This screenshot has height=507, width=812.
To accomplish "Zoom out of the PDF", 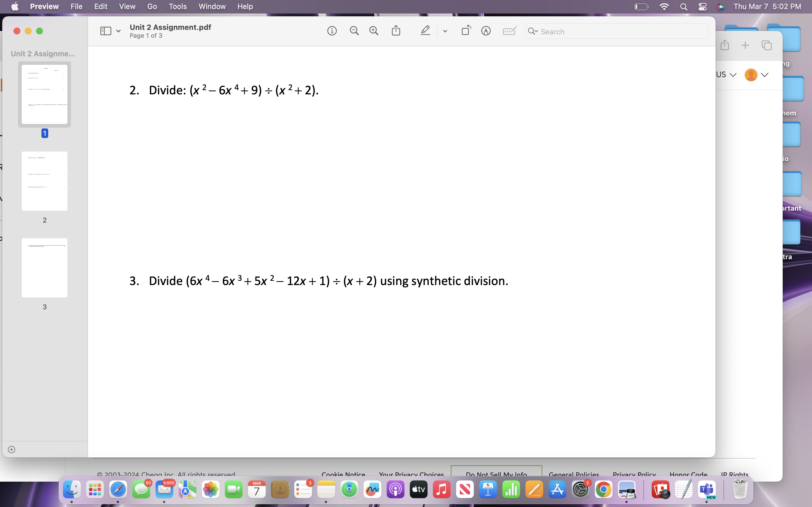I will coord(354,30).
